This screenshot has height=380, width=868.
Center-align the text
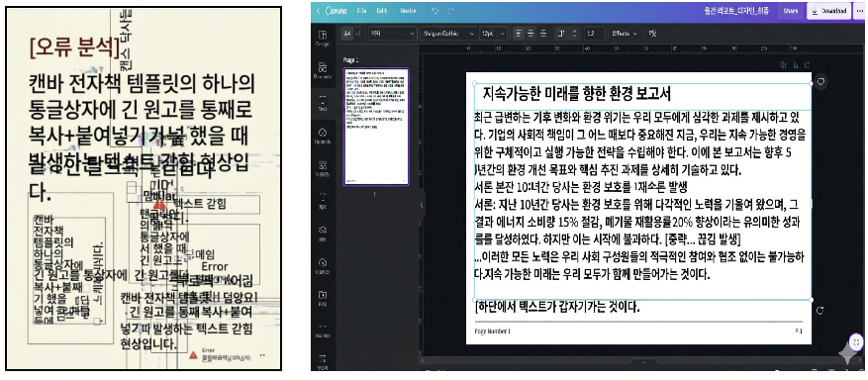[530, 34]
